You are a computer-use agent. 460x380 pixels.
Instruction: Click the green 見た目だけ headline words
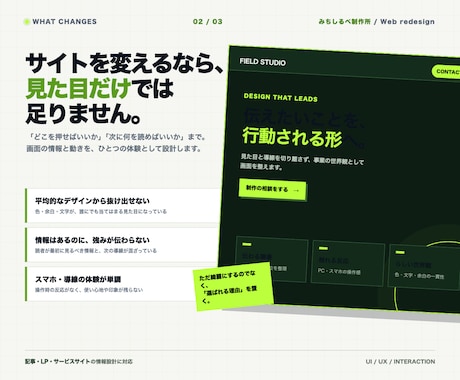pyautogui.click(x=78, y=88)
